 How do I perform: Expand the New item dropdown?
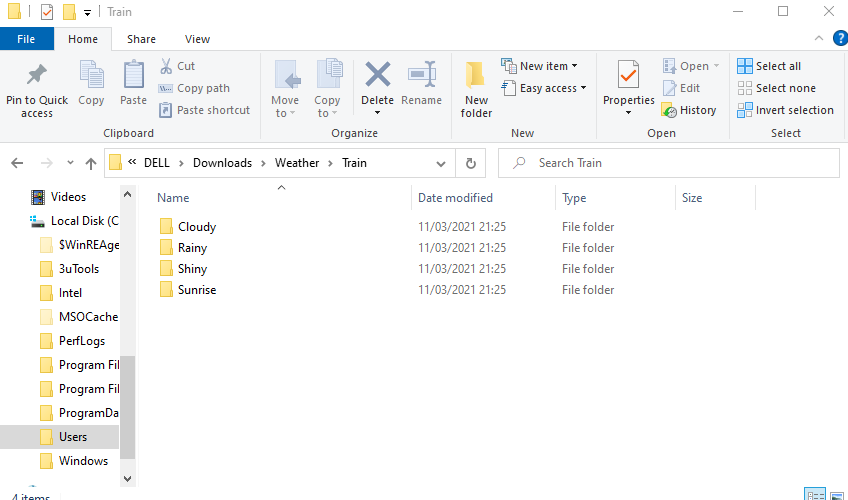(540, 66)
